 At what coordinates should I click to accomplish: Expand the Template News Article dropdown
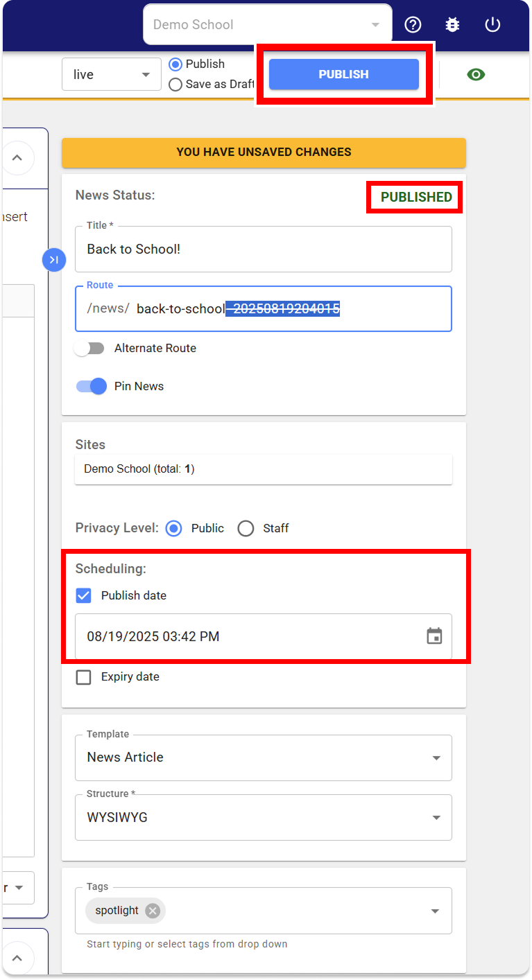[264, 758]
